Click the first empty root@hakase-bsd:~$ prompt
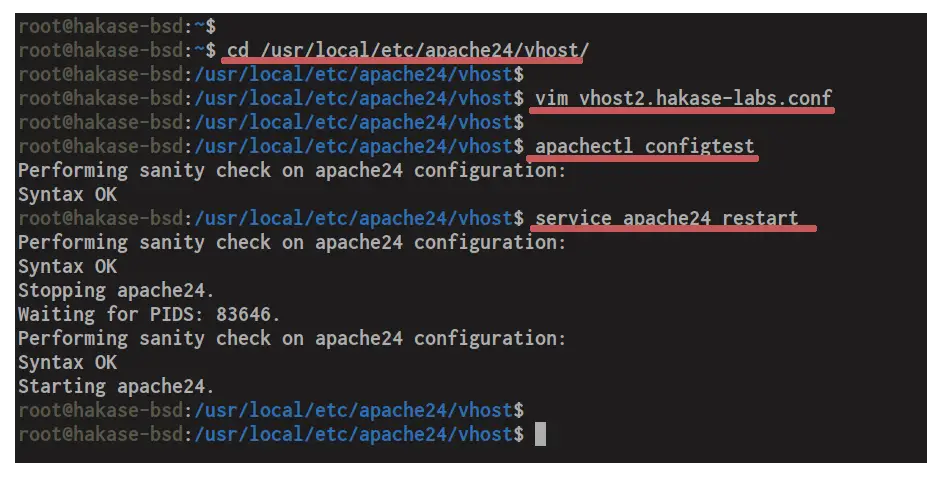This screenshot has width=943, height=478. [x=117, y=26]
